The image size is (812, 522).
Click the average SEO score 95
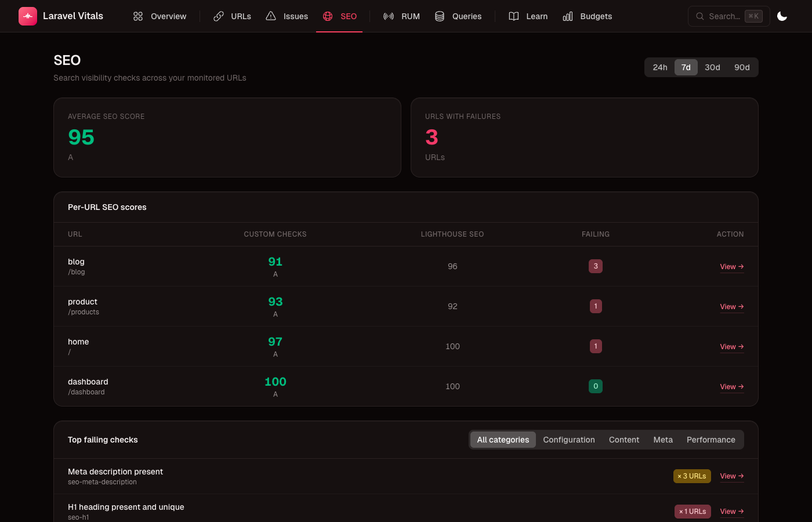pos(81,137)
